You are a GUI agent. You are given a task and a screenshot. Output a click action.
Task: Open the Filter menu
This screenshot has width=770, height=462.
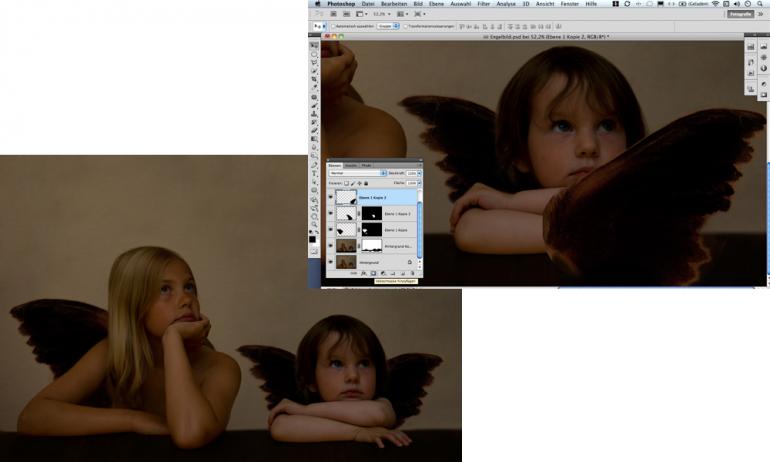tap(484, 4)
